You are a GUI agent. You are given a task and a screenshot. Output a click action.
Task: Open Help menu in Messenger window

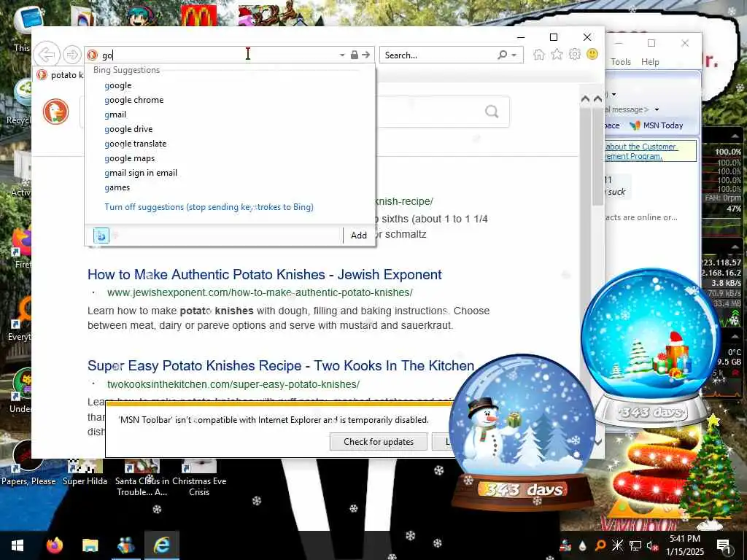(650, 62)
